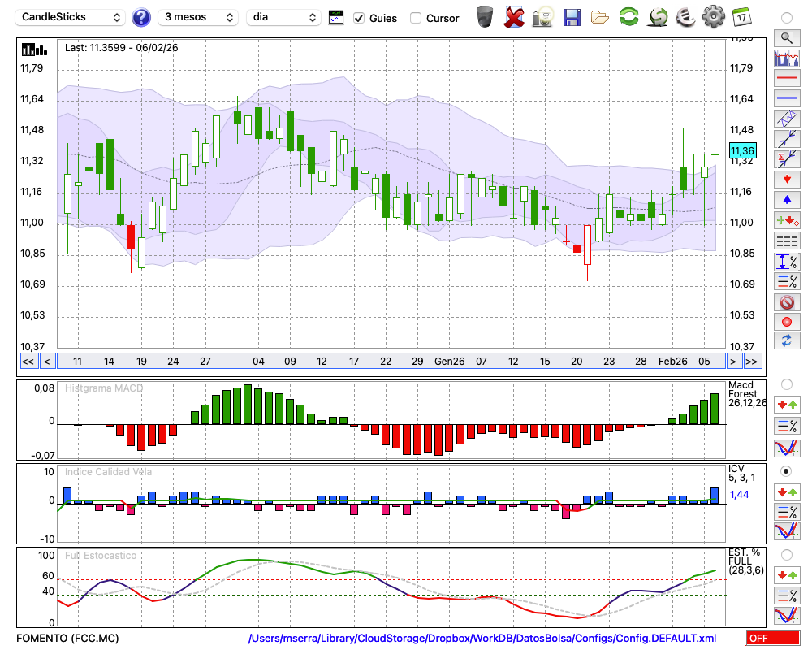812x650 pixels.
Task: Enable the Cursor checkbox
Action: pos(416,18)
